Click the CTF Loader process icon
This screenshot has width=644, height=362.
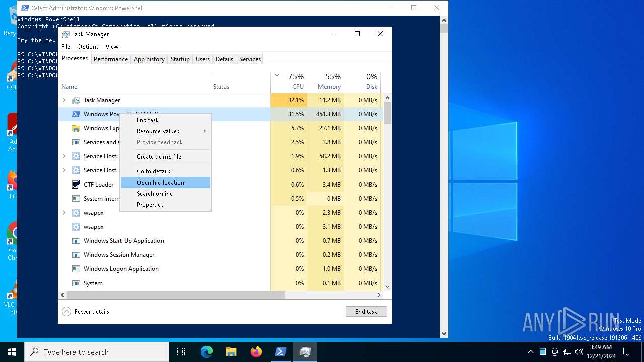[x=76, y=185]
